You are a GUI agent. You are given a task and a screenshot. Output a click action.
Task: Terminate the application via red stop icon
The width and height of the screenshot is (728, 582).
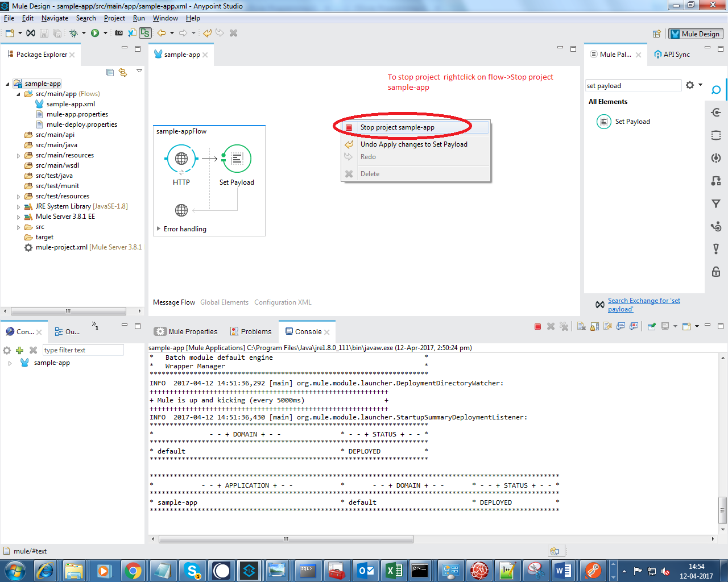(x=537, y=326)
